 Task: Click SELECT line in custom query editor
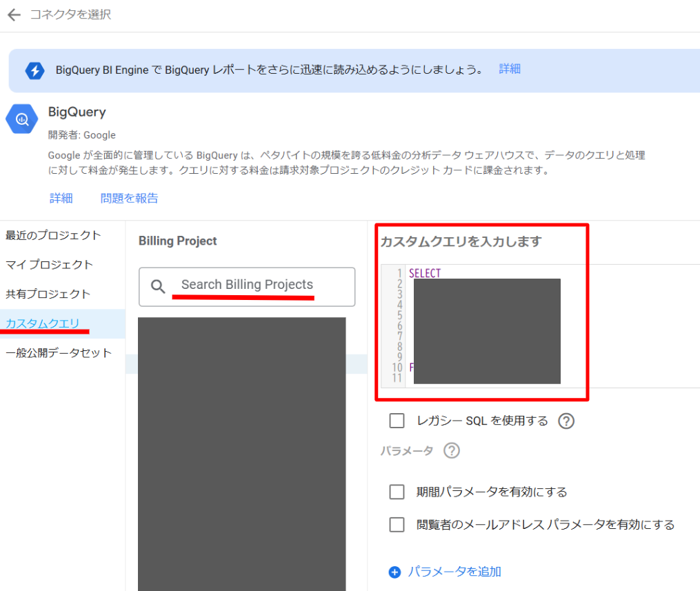tap(425, 273)
